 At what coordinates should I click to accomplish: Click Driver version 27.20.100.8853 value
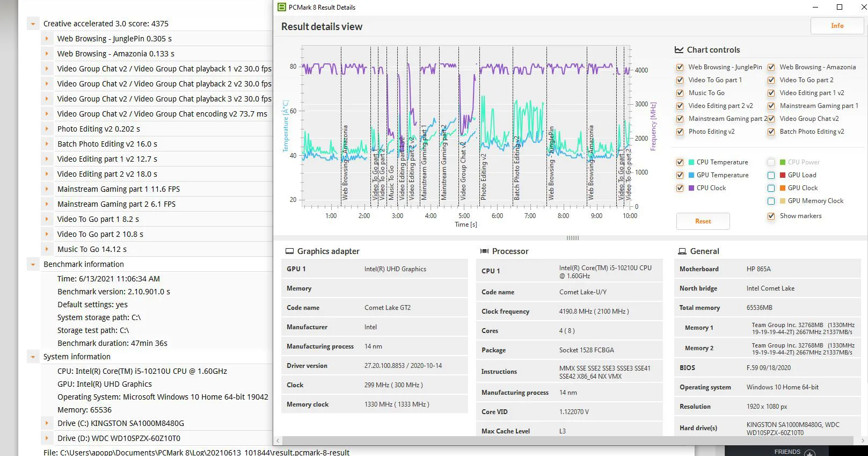(x=403, y=366)
